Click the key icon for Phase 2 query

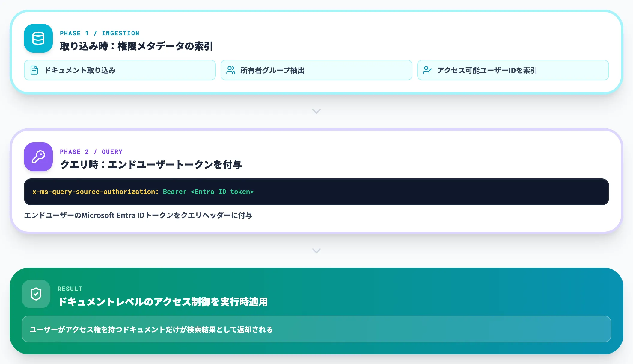click(38, 157)
